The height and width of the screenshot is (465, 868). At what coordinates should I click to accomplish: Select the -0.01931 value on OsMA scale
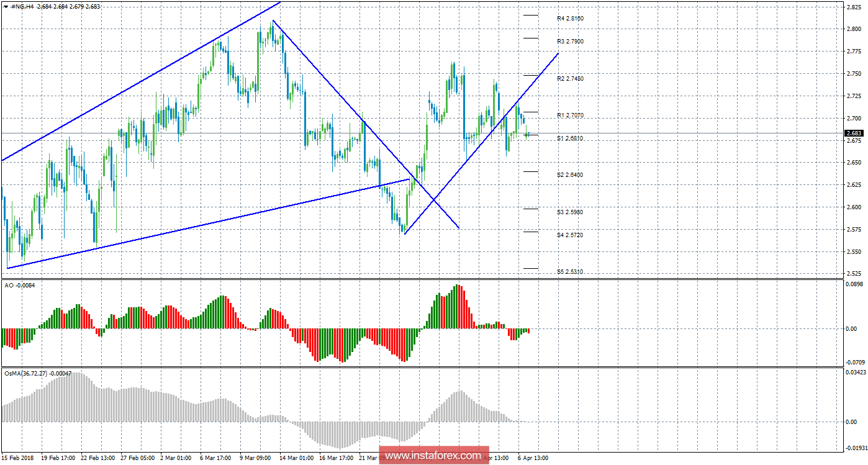pyautogui.click(x=856, y=448)
